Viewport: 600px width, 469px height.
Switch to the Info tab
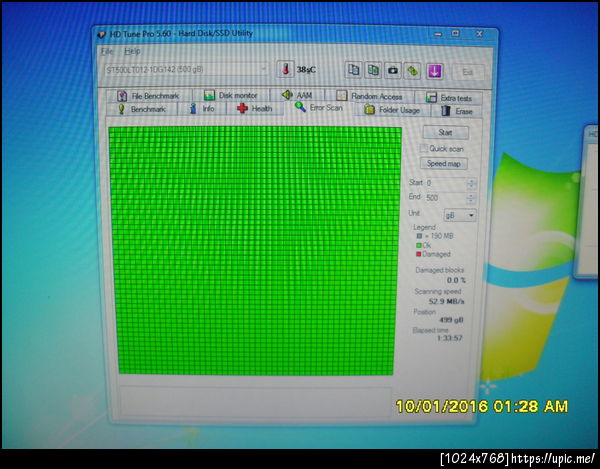point(202,109)
